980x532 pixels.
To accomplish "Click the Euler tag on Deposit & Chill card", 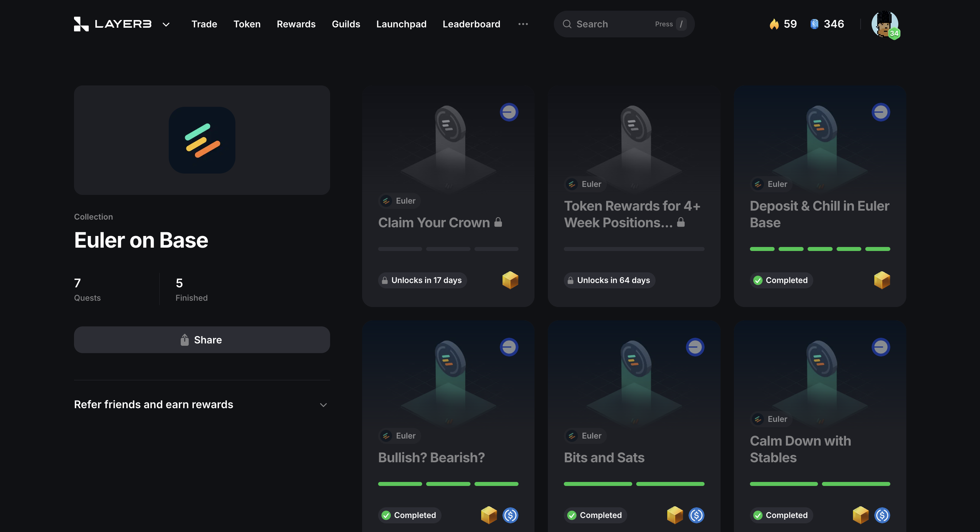I will tap(771, 184).
